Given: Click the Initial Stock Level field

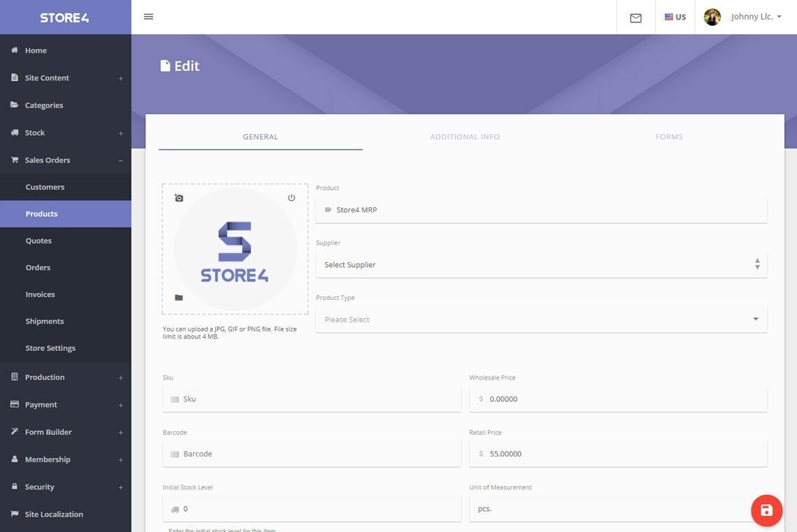Looking at the screenshot, I should 312,509.
